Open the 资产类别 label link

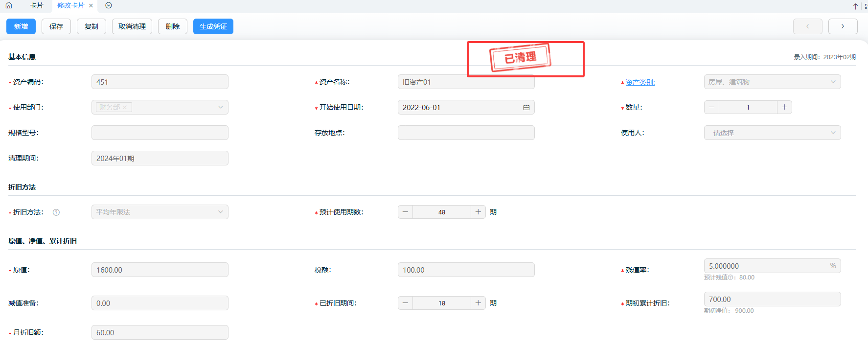(640, 82)
